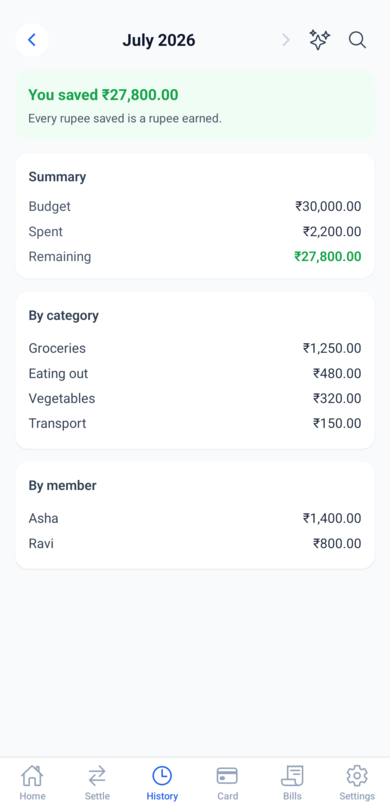Select the Groceries category row
The width and height of the screenshot is (390, 807).
(195, 348)
